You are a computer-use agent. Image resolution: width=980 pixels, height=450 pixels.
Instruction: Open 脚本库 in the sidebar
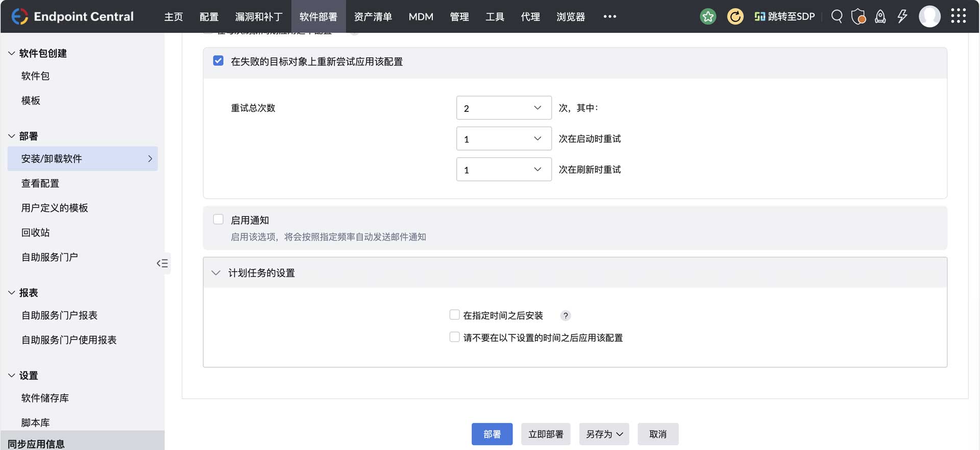pos(35,422)
